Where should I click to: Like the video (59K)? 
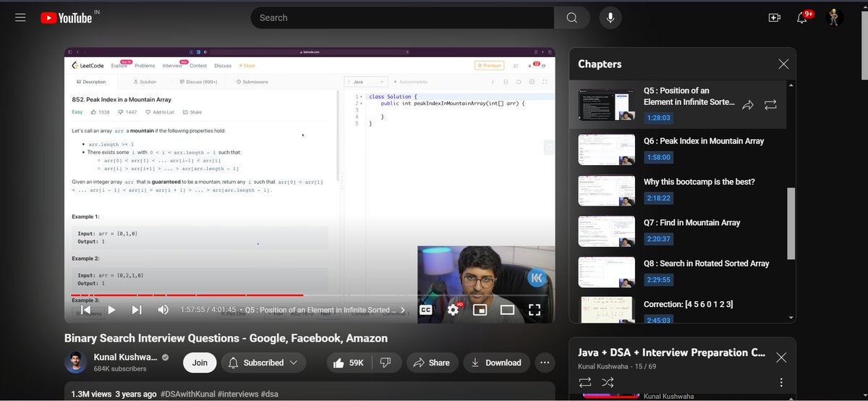349,363
